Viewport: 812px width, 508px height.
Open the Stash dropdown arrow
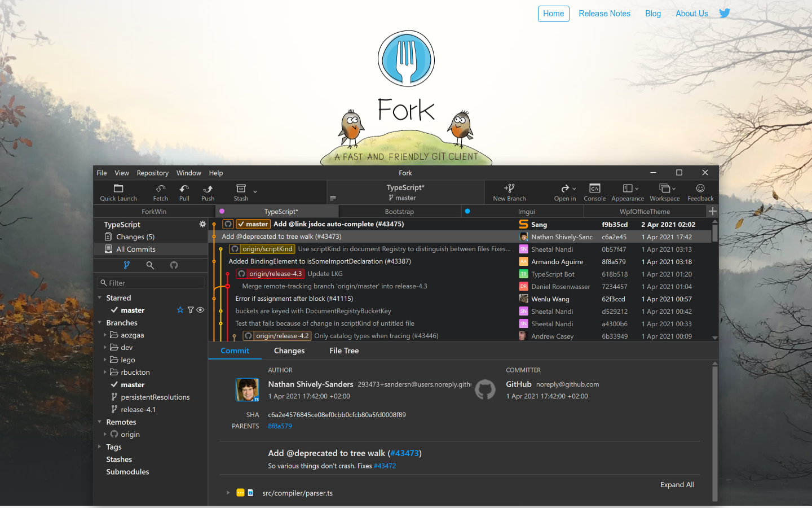pos(255,192)
